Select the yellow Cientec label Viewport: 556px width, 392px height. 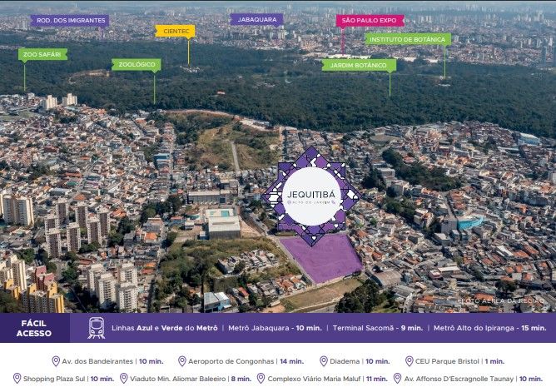point(176,32)
